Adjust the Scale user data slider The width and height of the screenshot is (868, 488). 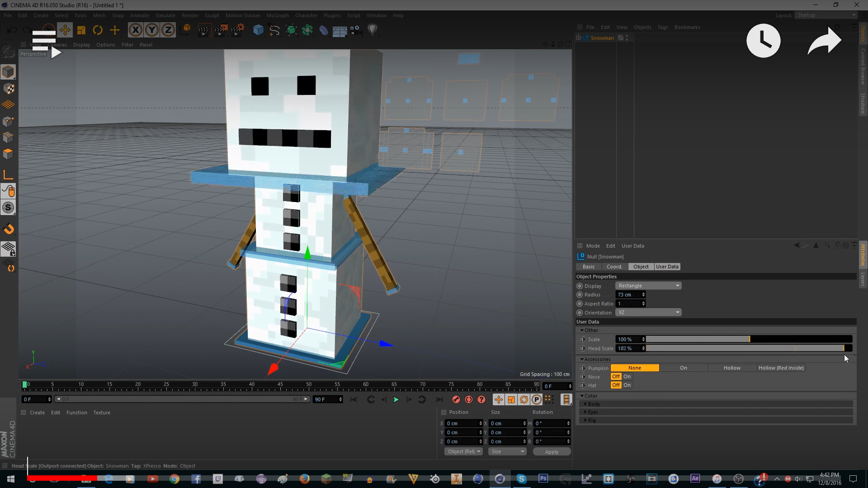(749, 339)
